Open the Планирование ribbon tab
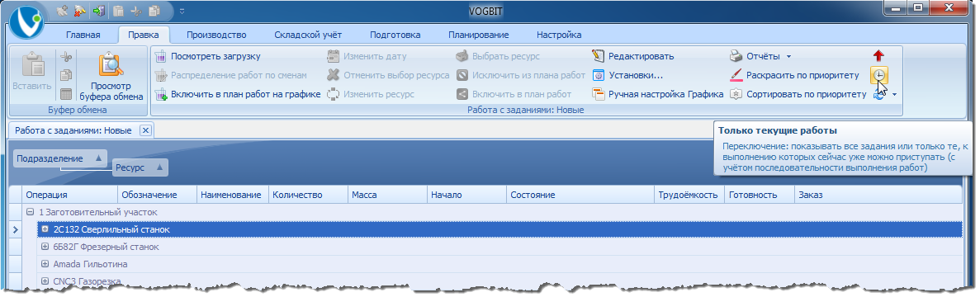 coord(478,35)
